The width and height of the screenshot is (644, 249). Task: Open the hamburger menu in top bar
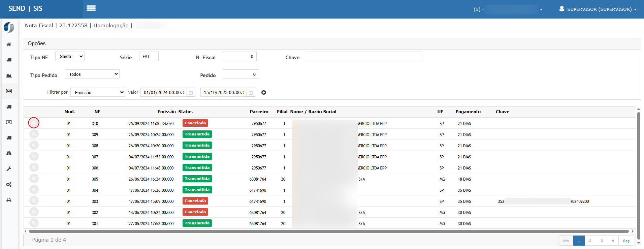tap(91, 8)
